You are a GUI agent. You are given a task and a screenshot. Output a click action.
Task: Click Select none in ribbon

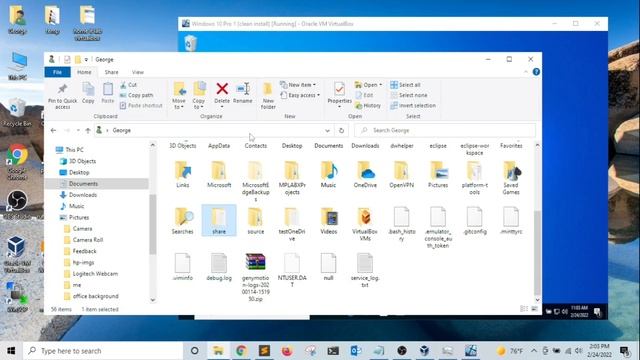[x=409, y=95]
